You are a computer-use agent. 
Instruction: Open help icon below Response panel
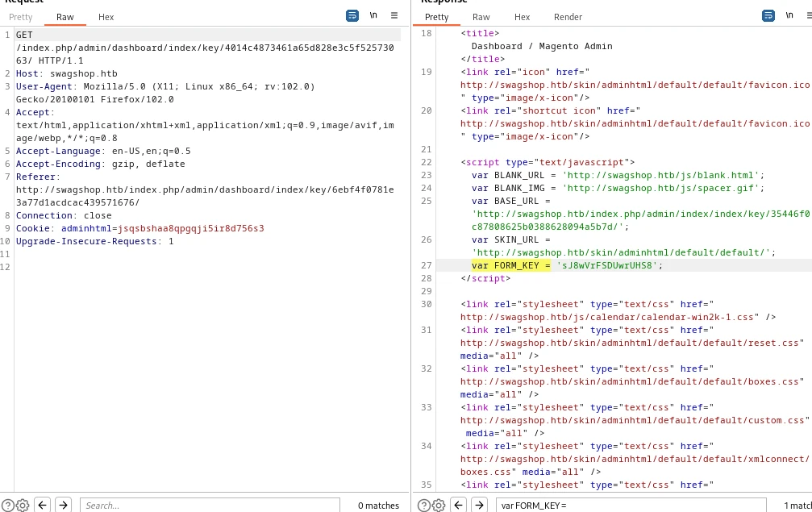(x=424, y=506)
